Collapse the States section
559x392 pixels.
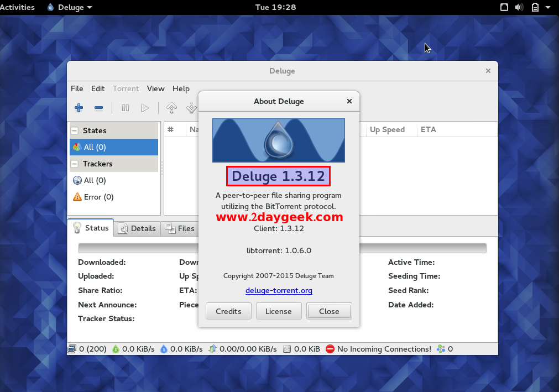(75, 131)
